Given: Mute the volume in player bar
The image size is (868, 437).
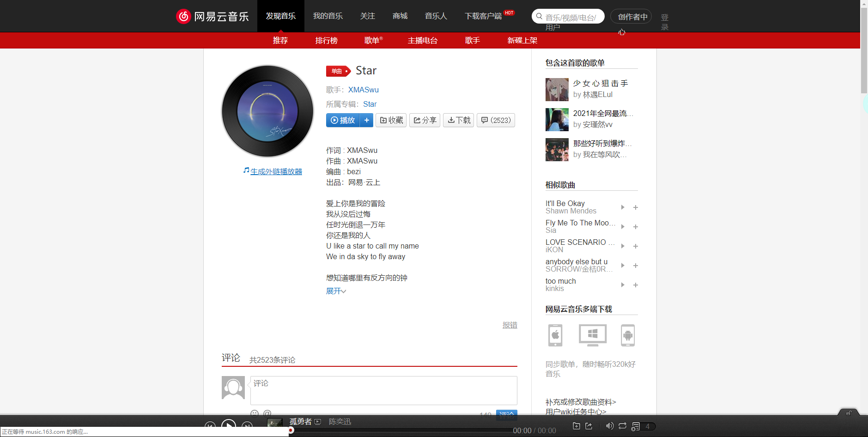Looking at the screenshot, I should (x=610, y=426).
